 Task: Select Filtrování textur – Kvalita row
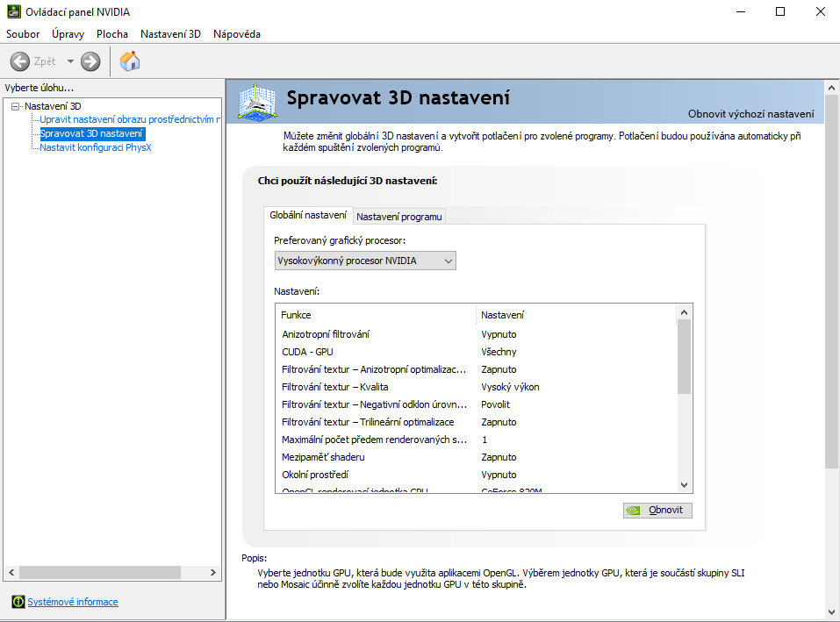point(477,387)
